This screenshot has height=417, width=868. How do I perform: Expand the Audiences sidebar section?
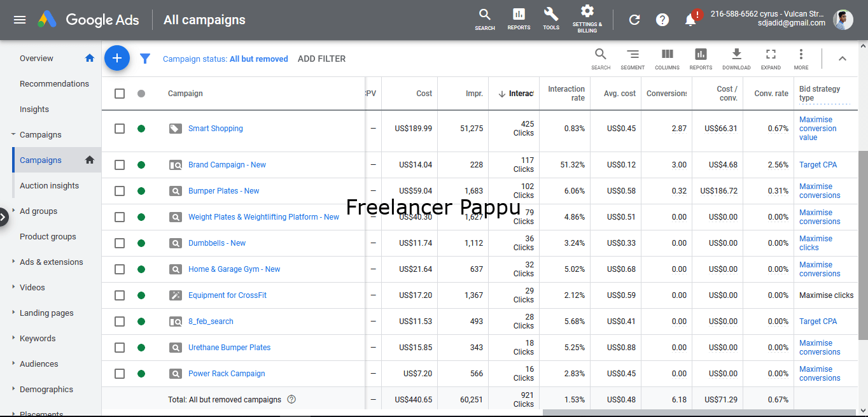pyautogui.click(x=13, y=364)
